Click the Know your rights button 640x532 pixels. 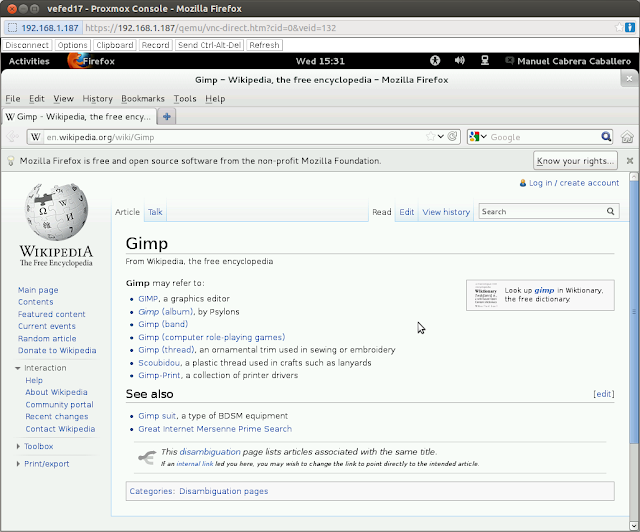coord(575,161)
